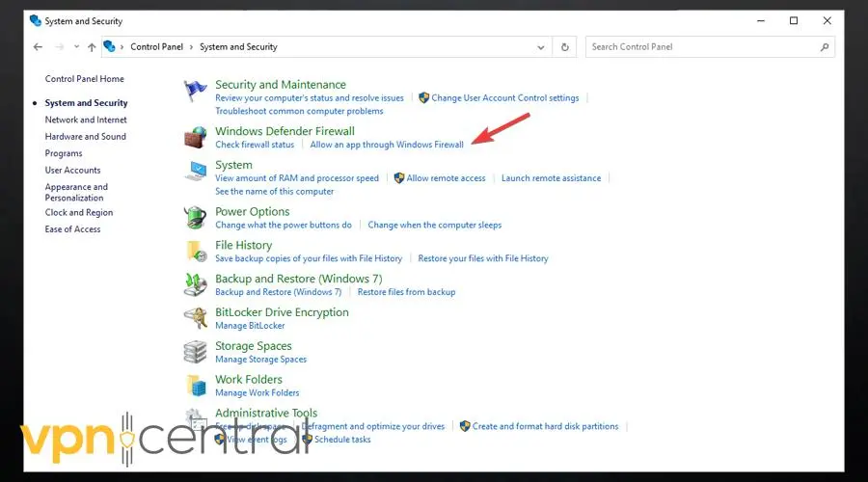Click the Storage Spaces drives icon

195,352
